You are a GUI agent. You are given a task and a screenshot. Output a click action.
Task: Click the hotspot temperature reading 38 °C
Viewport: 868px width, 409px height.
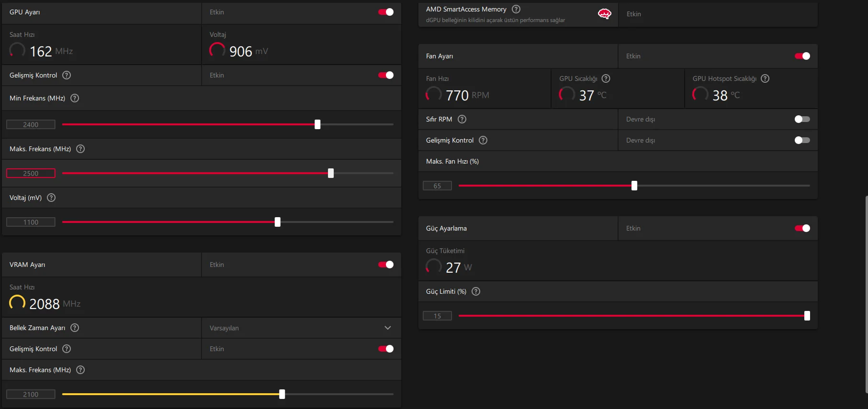point(726,95)
